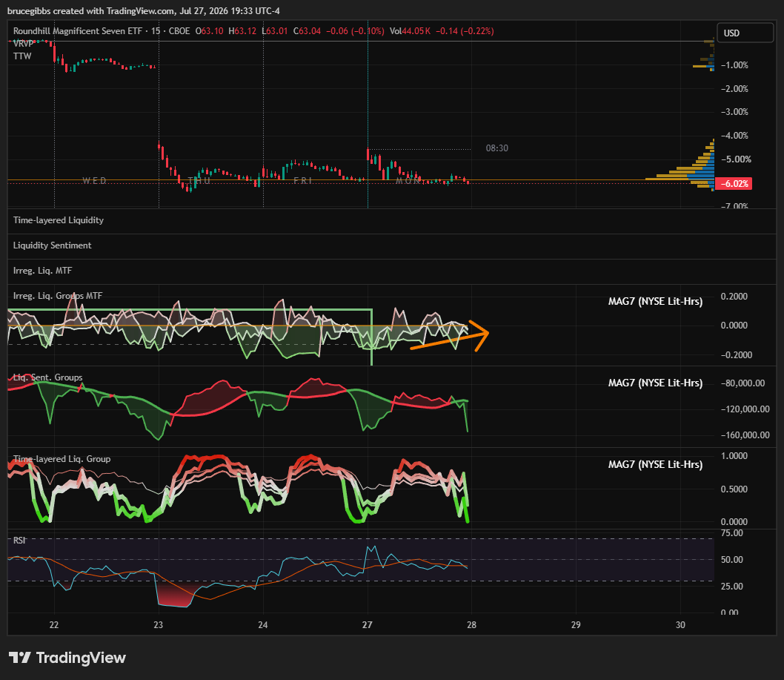Click MAG7 label in Irreg. Liq. Groups pane
784x680 pixels.
[655, 301]
